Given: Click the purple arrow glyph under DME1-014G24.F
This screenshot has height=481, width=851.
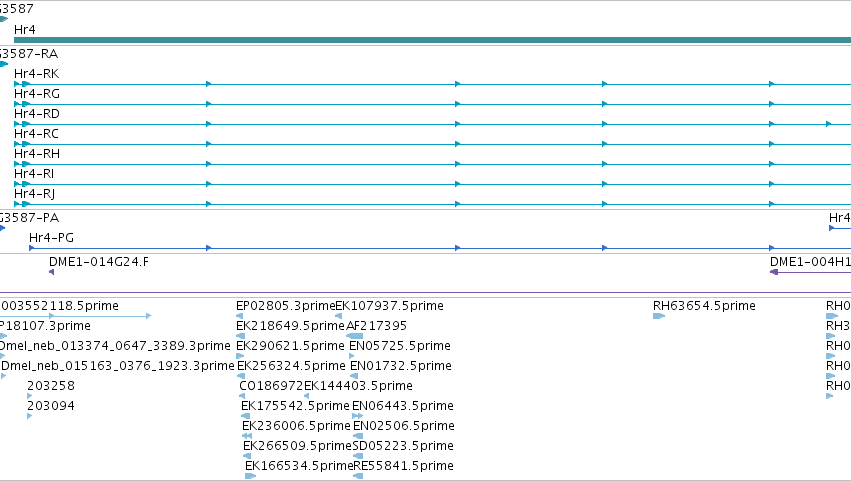Looking at the screenshot, I should [52, 272].
